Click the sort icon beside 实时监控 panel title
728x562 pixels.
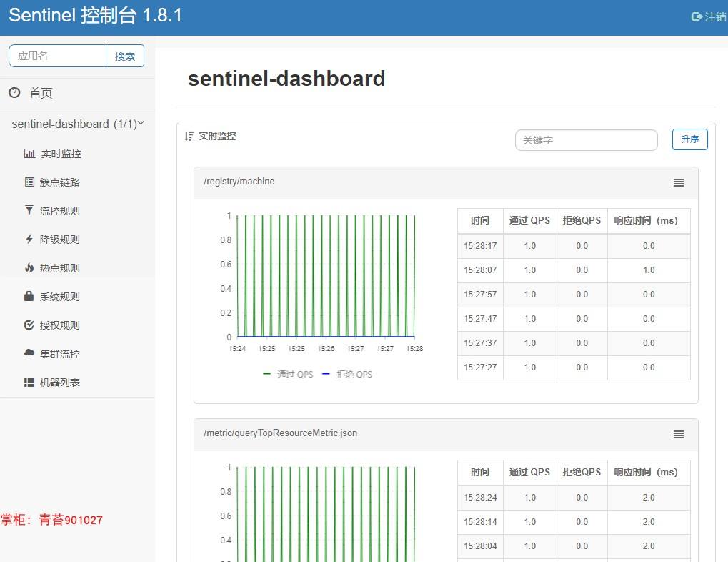tap(189, 136)
